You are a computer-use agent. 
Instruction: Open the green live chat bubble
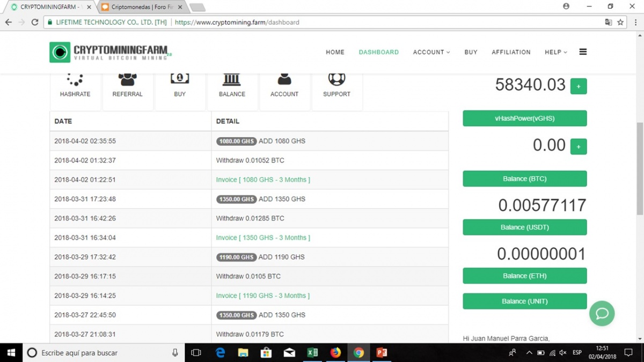coord(602,314)
